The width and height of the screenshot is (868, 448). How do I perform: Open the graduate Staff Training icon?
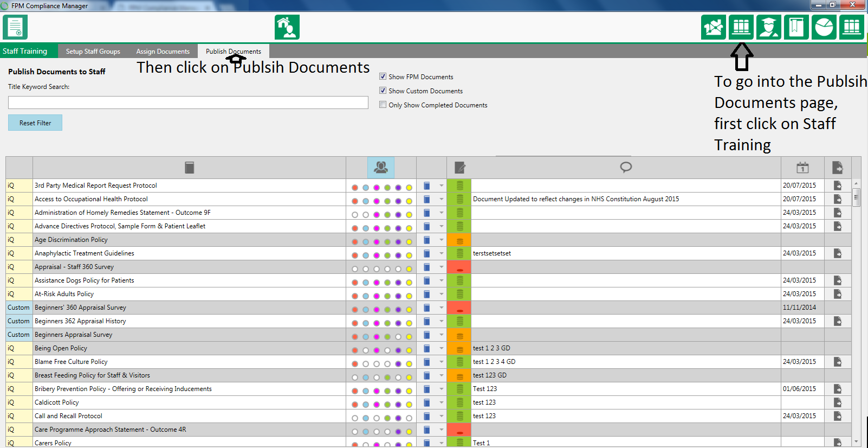(768, 27)
